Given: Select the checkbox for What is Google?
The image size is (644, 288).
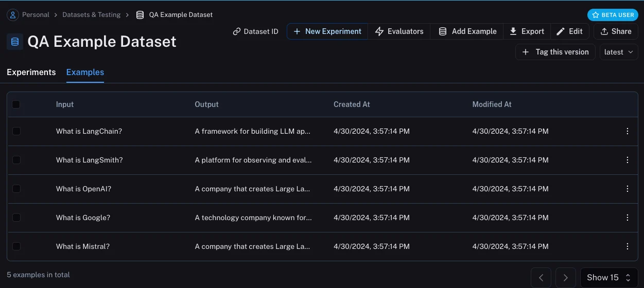Looking at the screenshot, I should [16, 218].
